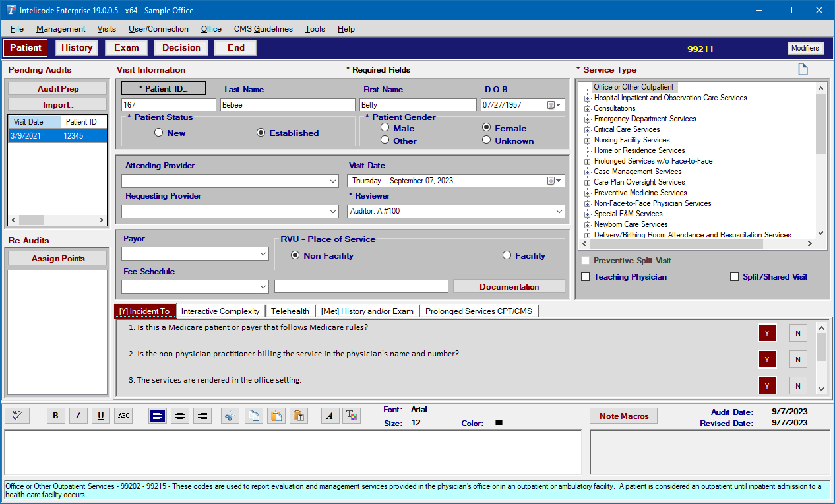Open the Modifiers button
835x504 pixels.
[805, 48]
